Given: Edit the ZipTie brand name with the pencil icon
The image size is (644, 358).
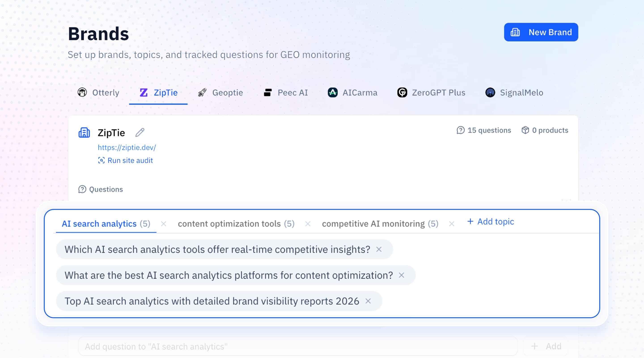Looking at the screenshot, I should point(140,133).
